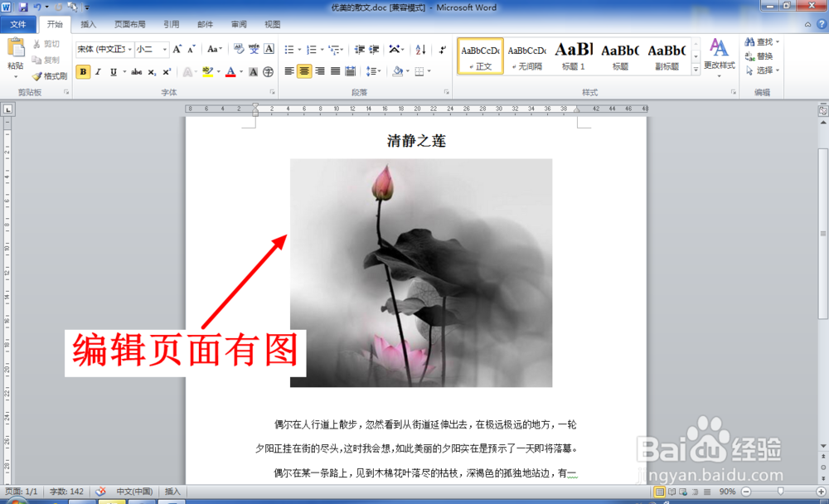Apply the 正文 style from the gallery
The height and width of the screenshot is (504, 829).
pos(479,56)
